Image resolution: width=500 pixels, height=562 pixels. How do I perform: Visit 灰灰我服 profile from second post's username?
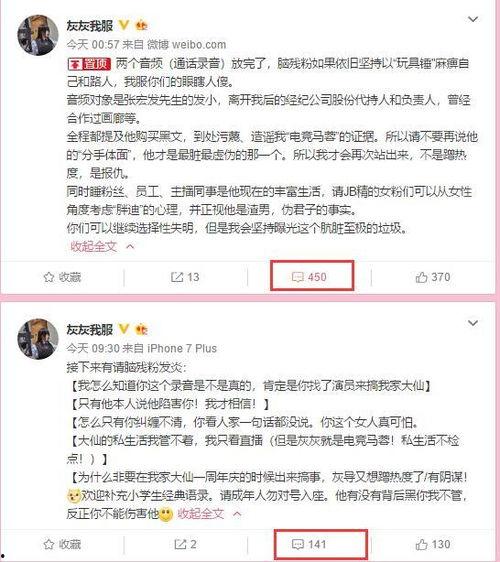pyautogui.click(x=90, y=329)
